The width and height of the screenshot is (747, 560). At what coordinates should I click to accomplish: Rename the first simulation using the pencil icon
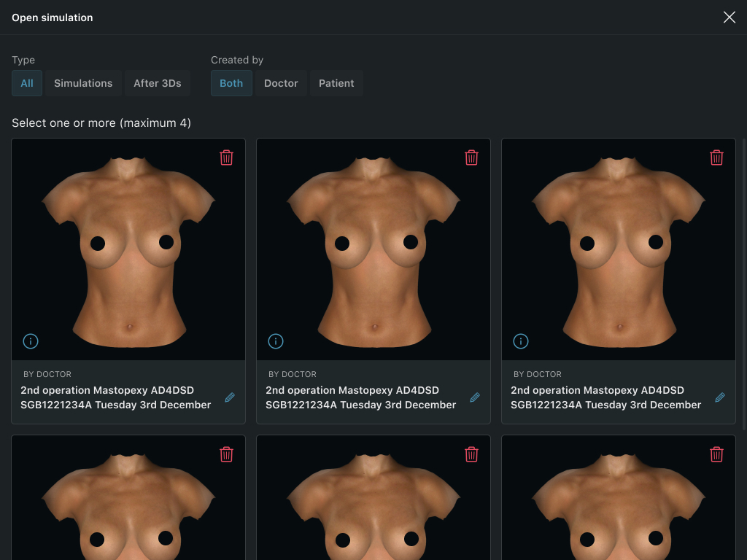pos(230,397)
